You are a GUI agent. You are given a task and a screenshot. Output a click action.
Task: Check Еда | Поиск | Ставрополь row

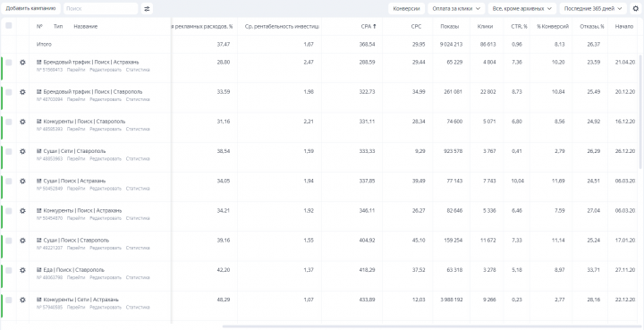tap(9, 270)
